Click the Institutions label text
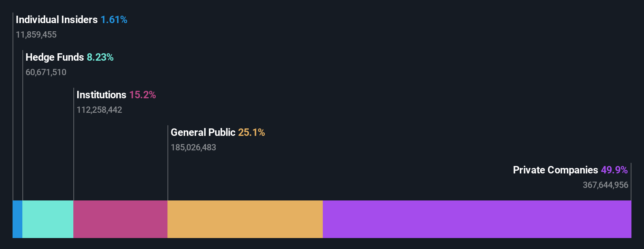This screenshot has height=249, width=644. pyautogui.click(x=102, y=95)
